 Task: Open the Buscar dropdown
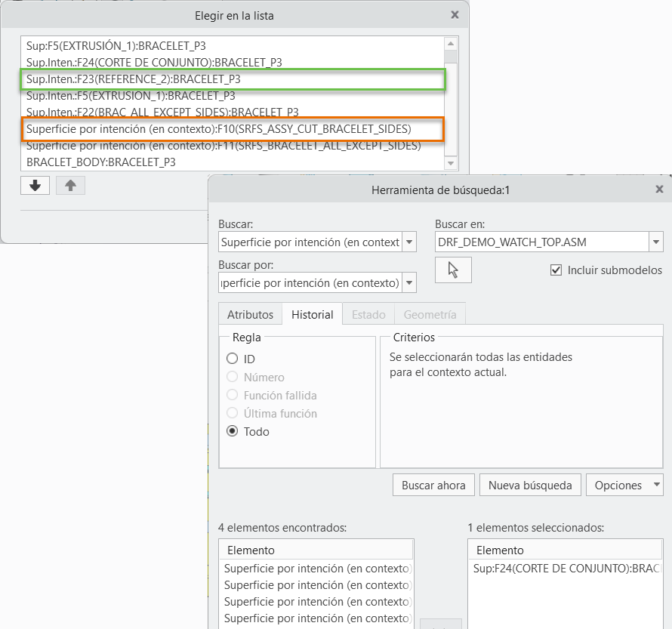[409, 242]
